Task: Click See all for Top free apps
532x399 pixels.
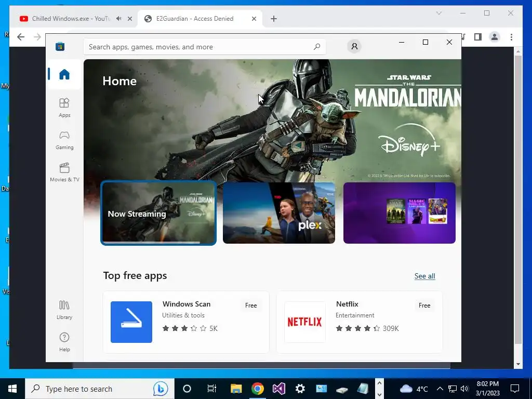Action: tap(424, 276)
